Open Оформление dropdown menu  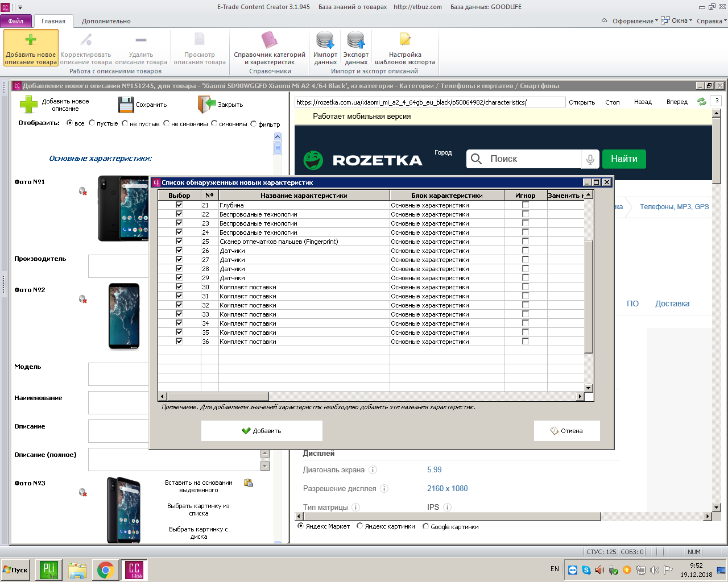[635, 21]
